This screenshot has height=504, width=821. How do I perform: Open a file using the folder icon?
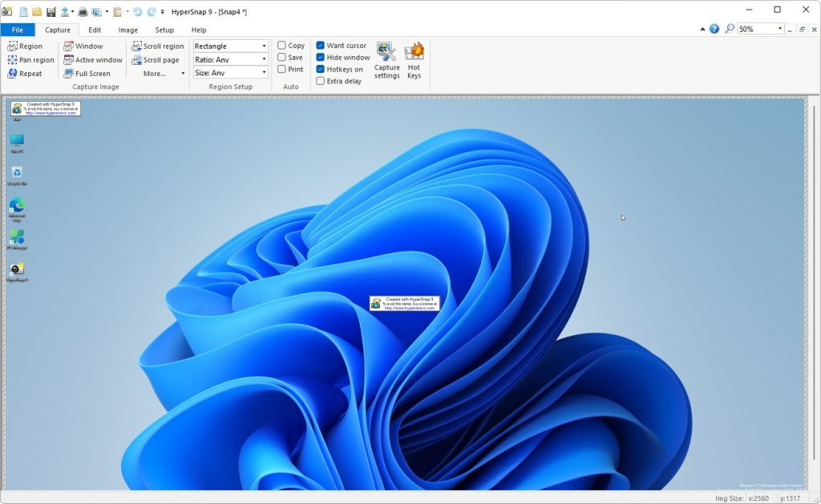click(37, 11)
